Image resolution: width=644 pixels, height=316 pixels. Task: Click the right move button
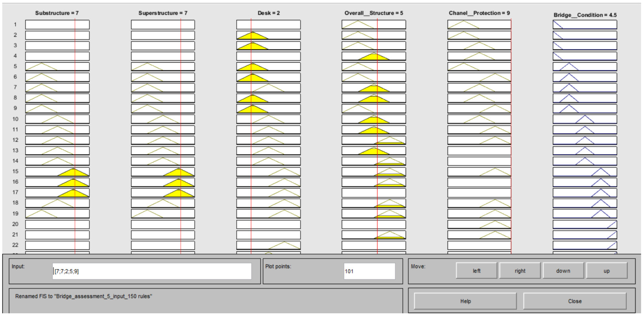(x=520, y=271)
